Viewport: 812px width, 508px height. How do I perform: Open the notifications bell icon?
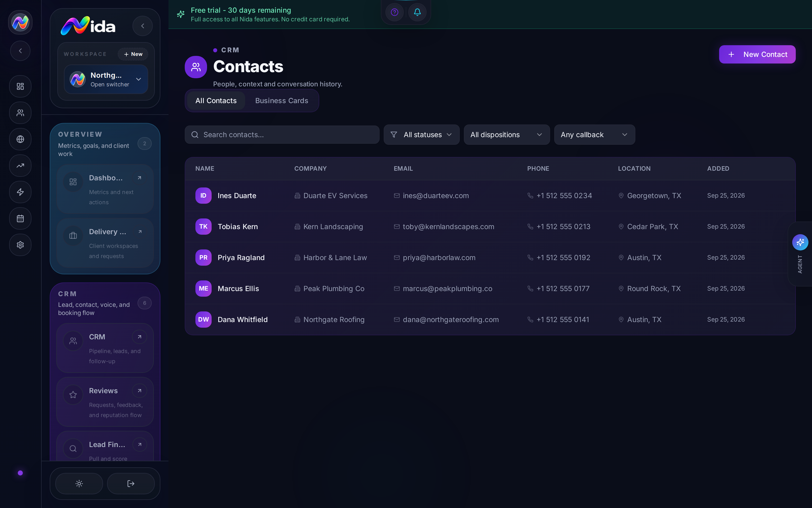[x=417, y=12]
